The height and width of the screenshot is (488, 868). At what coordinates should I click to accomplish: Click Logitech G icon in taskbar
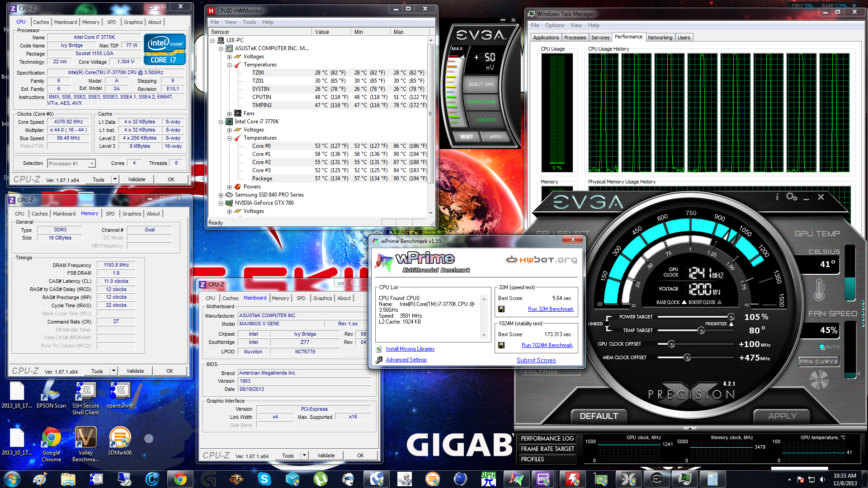point(208,479)
